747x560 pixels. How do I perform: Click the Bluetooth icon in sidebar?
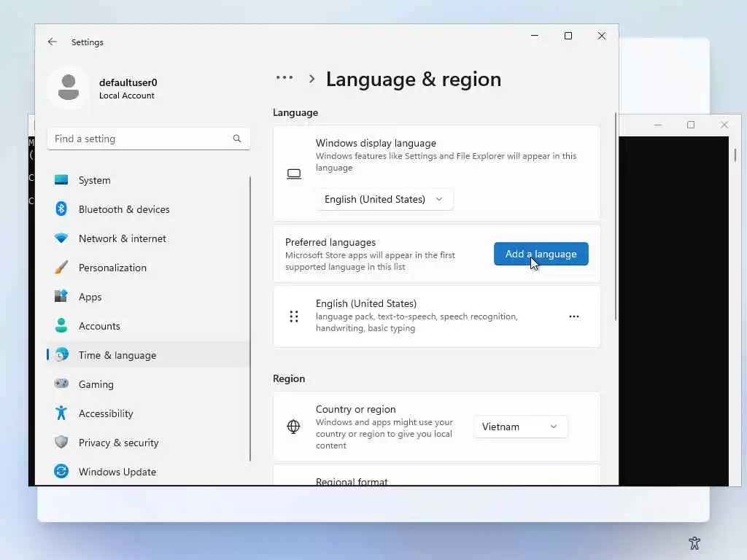[61, 209]
